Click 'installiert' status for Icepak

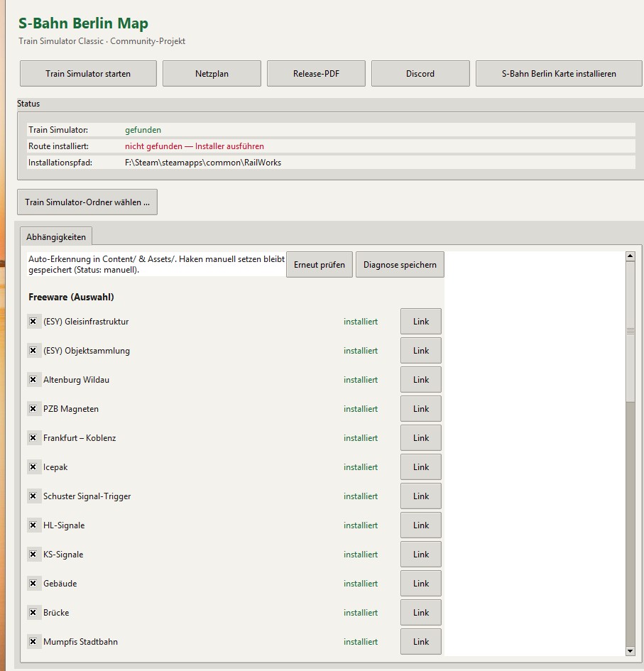361,467
